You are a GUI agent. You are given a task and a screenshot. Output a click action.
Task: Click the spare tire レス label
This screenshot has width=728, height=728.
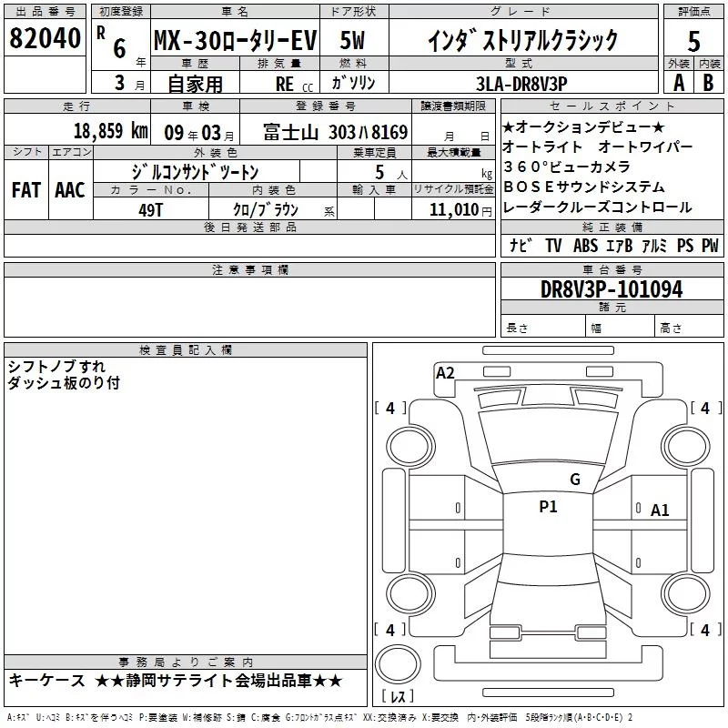point(398,696)
